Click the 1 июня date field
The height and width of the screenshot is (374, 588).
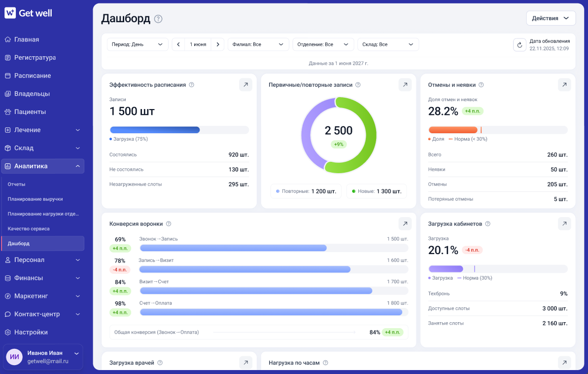(x=198, y=44)
